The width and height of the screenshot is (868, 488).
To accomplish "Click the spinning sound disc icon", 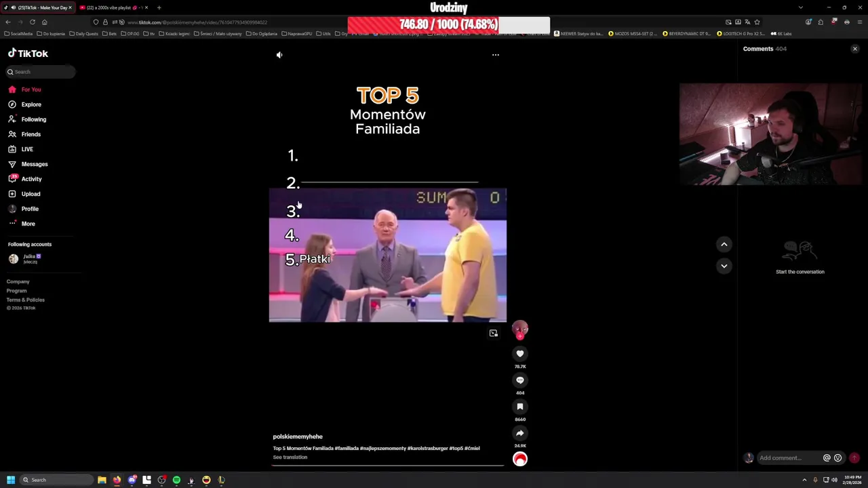I will coord(520,460).
